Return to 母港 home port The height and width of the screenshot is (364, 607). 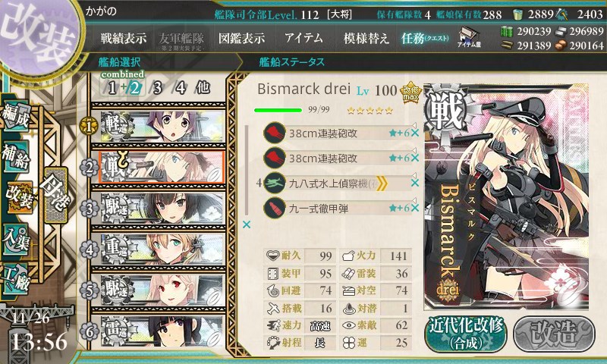pyautogui.click(x=56, y=194)
